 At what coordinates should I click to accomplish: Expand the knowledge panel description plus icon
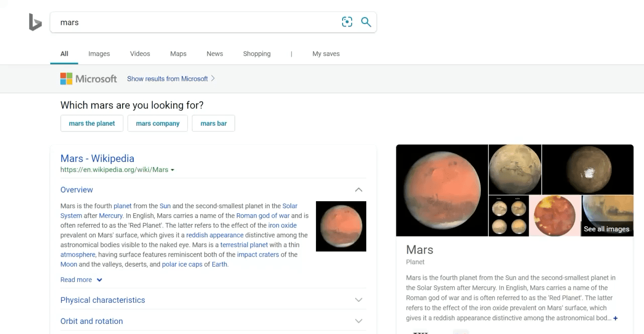(615, 318)
